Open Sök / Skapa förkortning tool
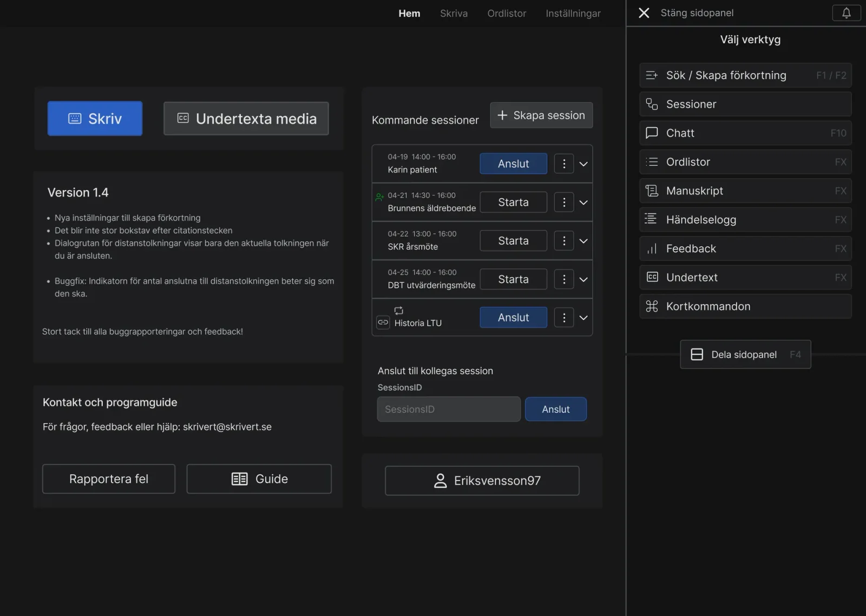Viewport: 866px width, 616px height. pyautogui.click(x=745, y=75)
